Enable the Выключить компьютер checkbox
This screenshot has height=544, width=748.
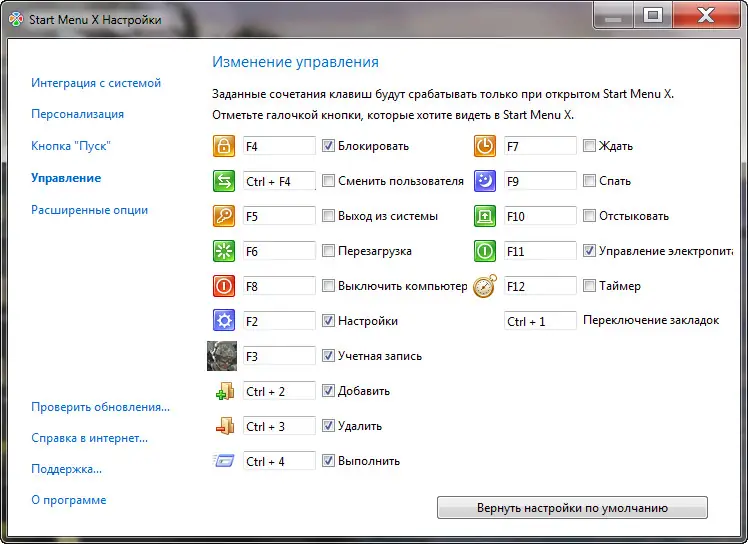pos(328,286)
